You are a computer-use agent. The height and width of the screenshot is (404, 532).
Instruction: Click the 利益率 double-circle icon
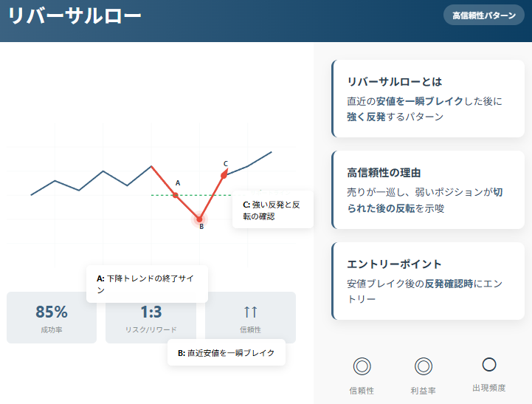(424, 366)
